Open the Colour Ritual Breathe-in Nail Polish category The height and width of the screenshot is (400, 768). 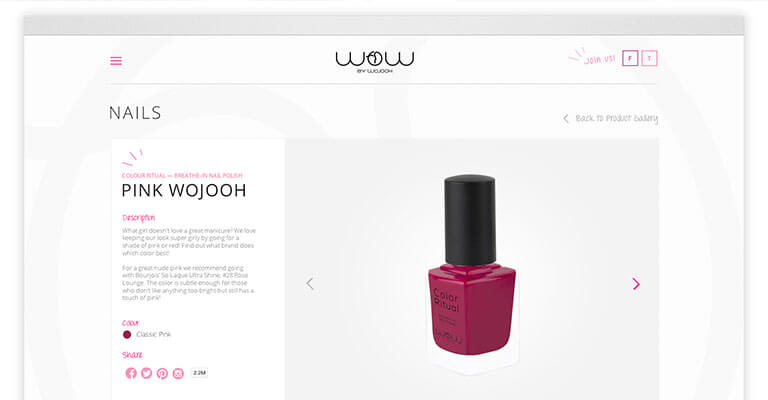point(182,175)
